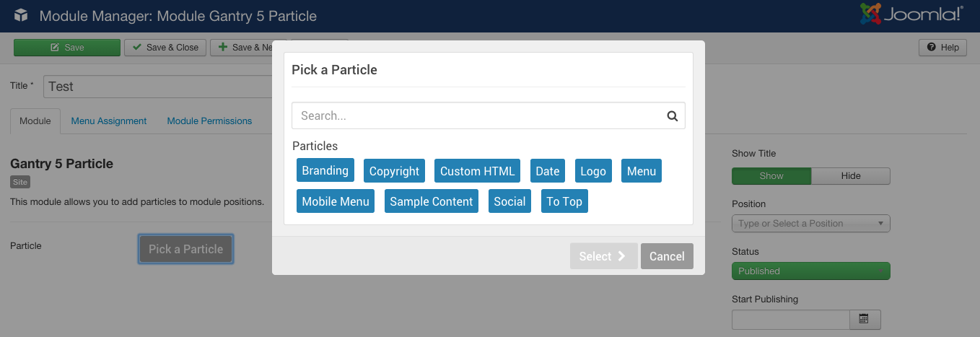Pick the Logo particle

click(593, 171)
